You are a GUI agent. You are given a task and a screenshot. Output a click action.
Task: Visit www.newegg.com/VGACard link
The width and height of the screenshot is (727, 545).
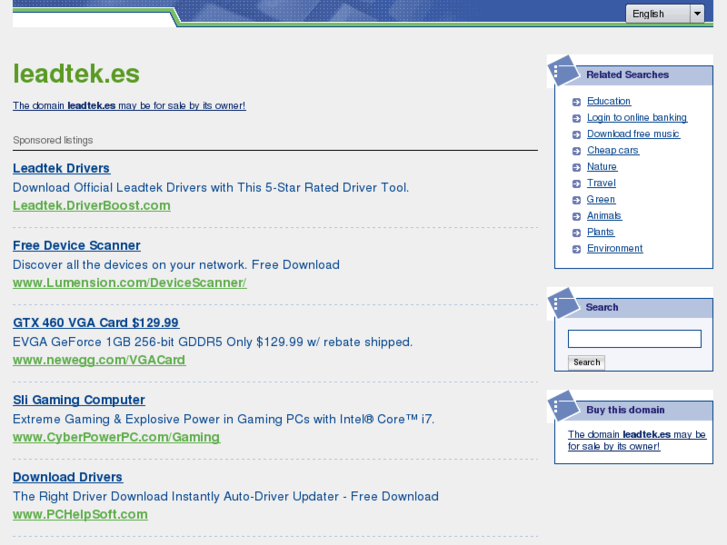pos(99,360)
